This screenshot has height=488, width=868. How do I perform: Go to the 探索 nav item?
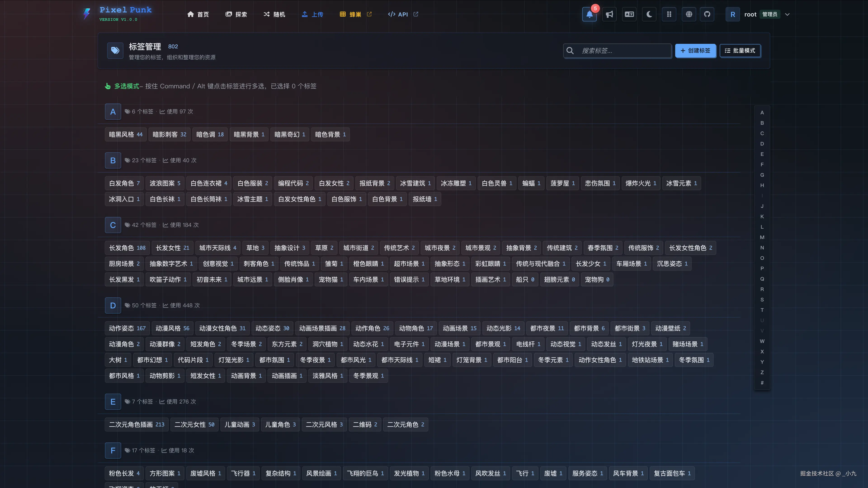[236, 14]
